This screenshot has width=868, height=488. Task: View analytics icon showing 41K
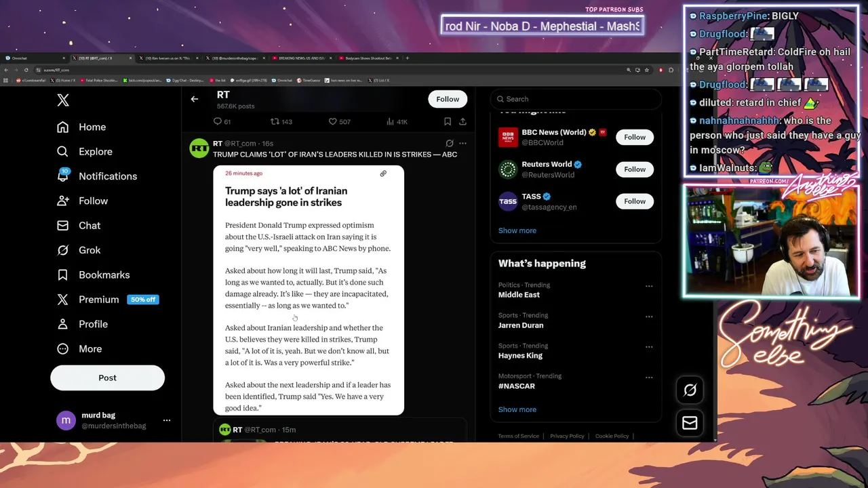(390, 121)
